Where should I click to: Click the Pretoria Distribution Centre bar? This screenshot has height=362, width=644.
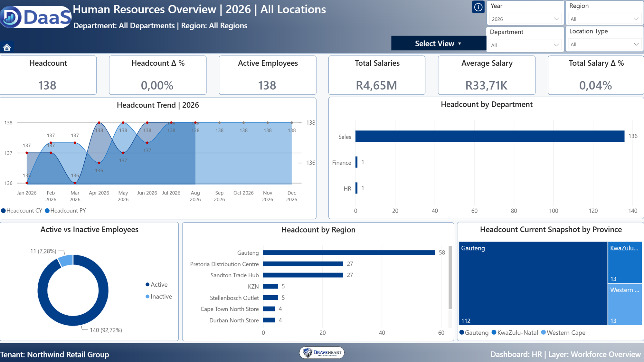pos(303,264)
